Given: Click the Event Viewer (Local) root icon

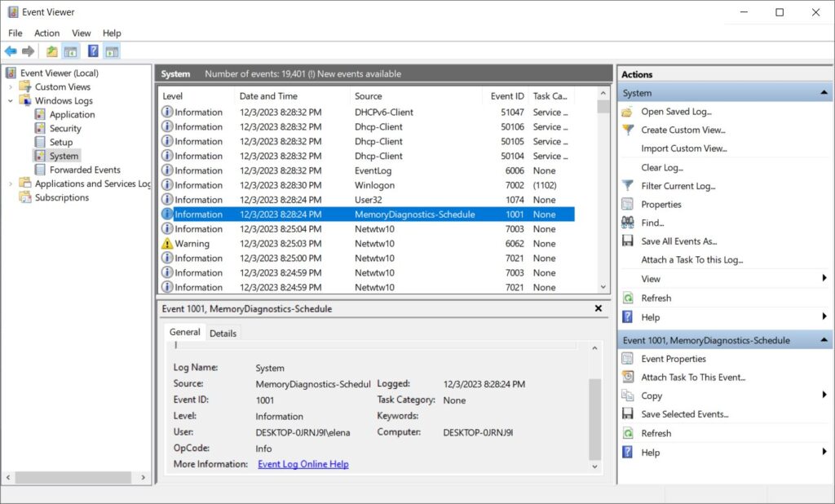Looking at the screenshot, I should point(11,73).
